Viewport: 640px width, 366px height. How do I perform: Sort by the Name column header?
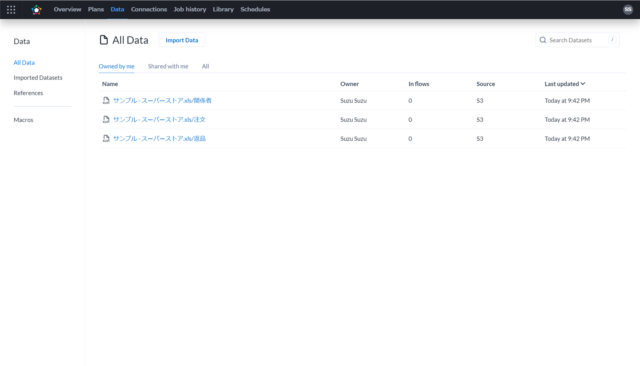(110, 84)
